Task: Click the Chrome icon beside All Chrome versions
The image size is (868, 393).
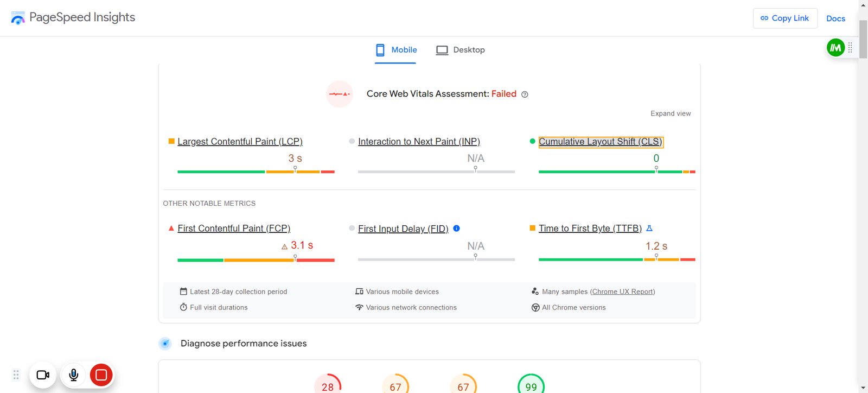Action: coord(535,307)
